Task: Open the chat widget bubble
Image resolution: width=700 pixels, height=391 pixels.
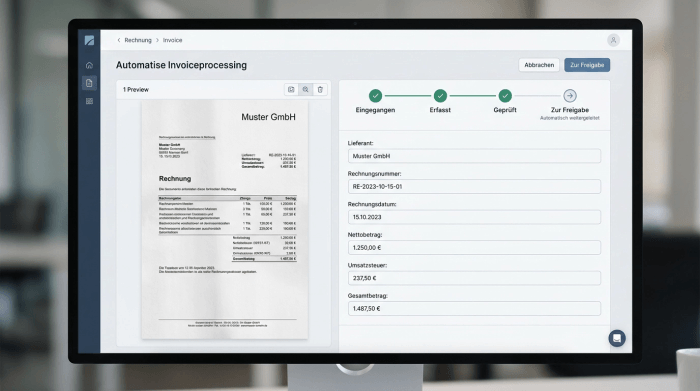Action: (617, 338)
